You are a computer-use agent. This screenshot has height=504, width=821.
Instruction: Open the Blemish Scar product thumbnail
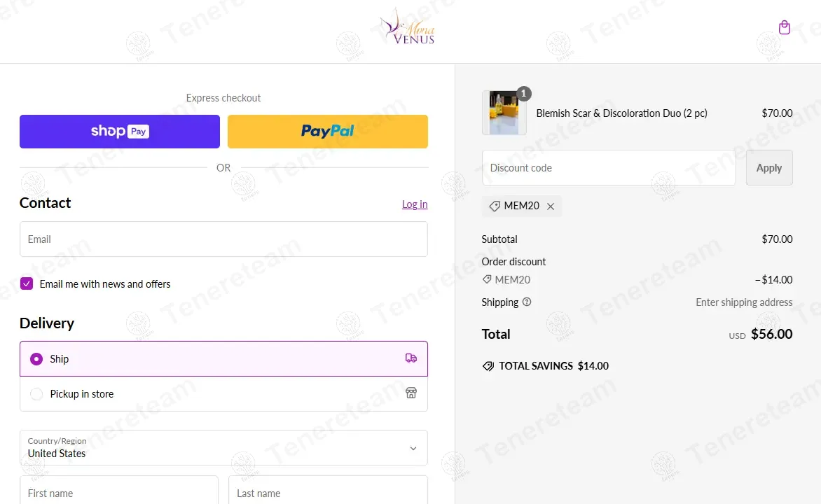coord(504,113)
